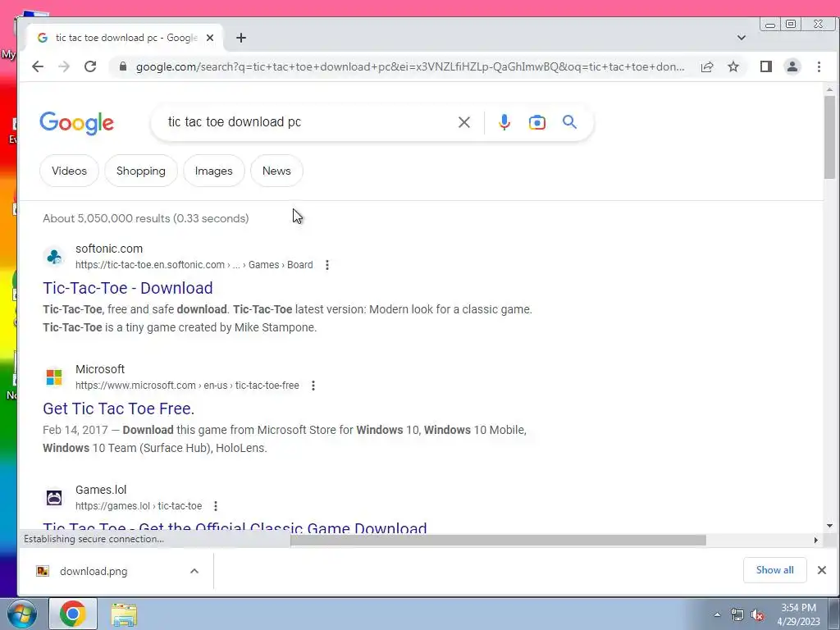Open more options for the Games.lol result
Screen dimensions: 840x630
point(216,506)
